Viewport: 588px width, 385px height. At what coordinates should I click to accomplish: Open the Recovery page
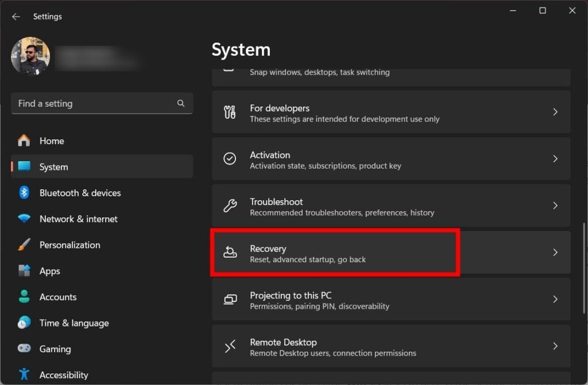391,252
